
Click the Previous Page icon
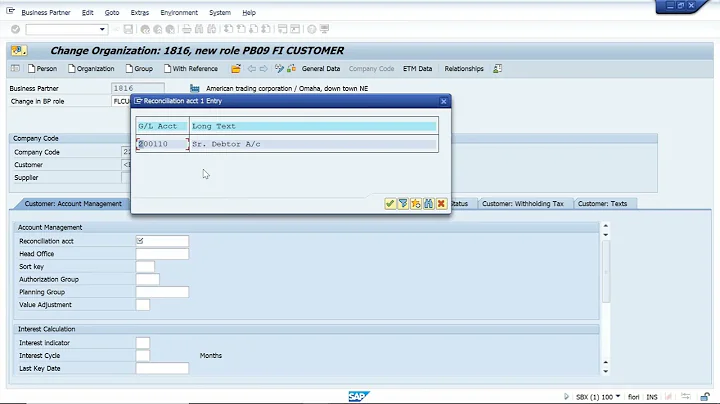tap(241, 29)
